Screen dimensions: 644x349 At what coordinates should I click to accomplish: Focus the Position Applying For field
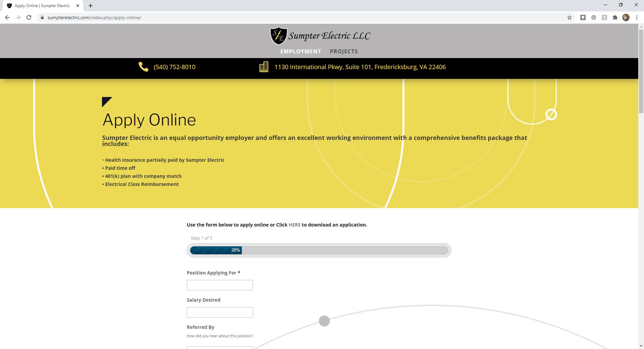(220, 285)
